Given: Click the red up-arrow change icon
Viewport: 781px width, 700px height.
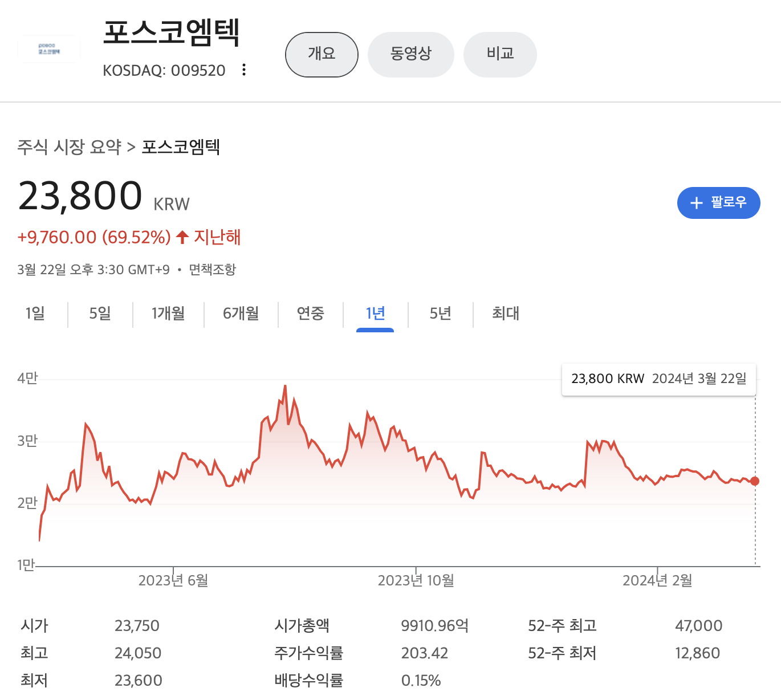Looking at the screenshot, I should click(x=182, y=237).
